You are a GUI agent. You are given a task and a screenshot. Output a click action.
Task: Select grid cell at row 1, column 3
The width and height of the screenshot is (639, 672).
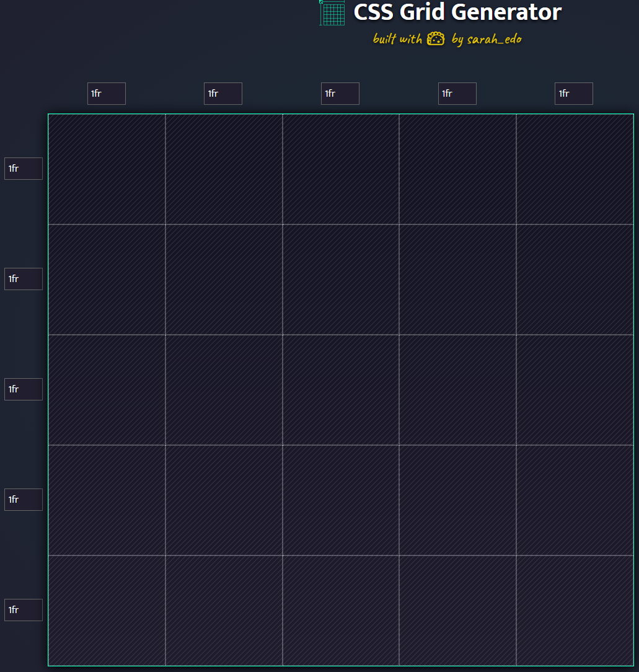(341, 169)
